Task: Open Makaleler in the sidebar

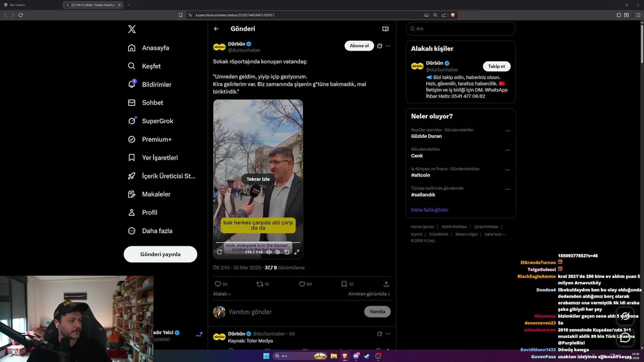Action: click(x=149, y=194)
